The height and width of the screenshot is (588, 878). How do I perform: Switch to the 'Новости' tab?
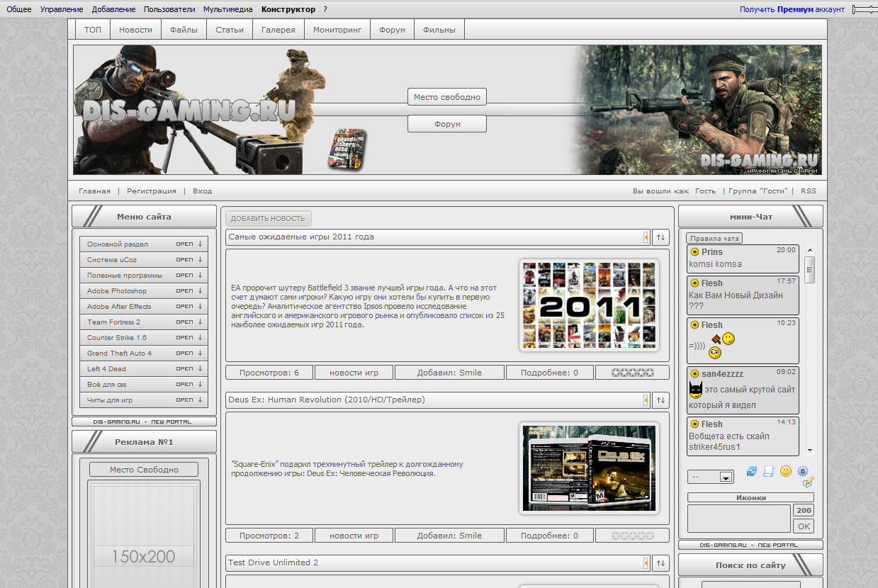135,30
